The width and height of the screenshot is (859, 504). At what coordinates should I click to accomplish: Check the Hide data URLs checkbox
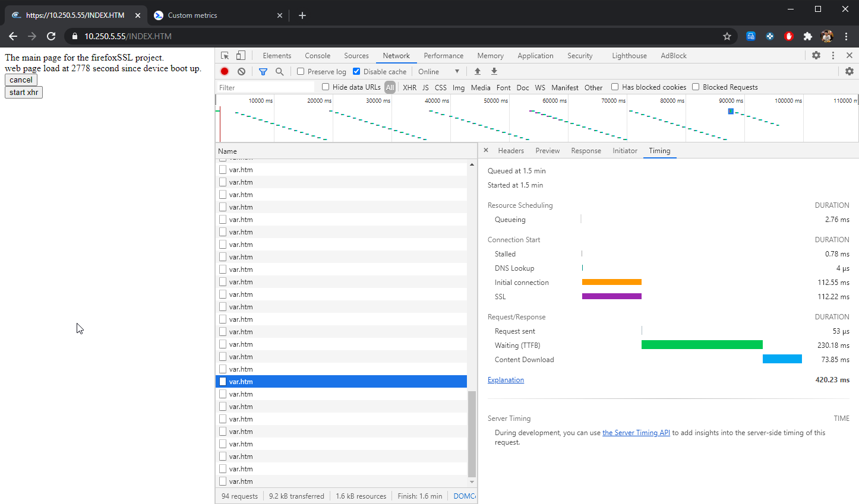(x=326, y=87)
